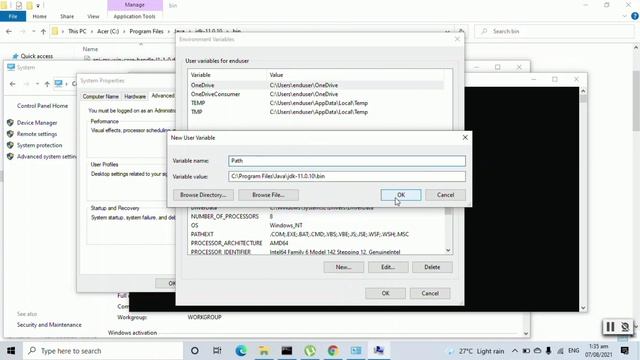Open the Share ribbon tab

tap(67, 16)
